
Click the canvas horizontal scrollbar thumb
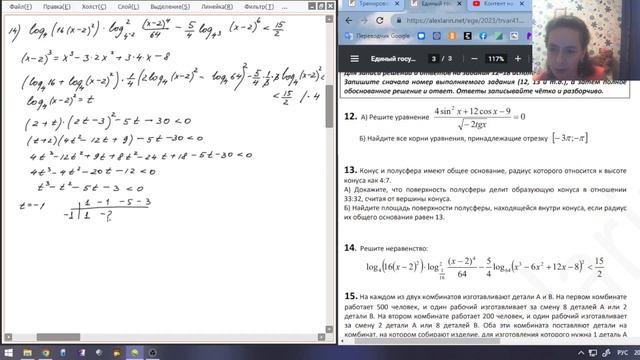58,337
